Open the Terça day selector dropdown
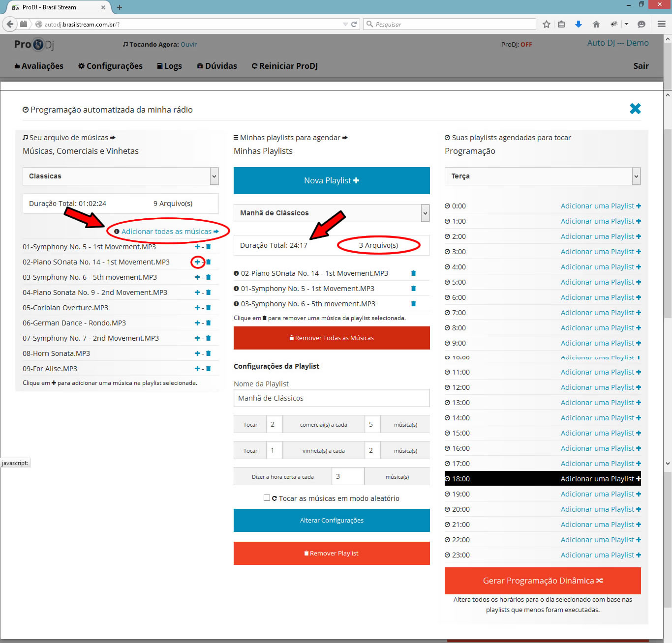Image resolution: width=672 pixels, height=643 pixels. (x=542, y=176)
